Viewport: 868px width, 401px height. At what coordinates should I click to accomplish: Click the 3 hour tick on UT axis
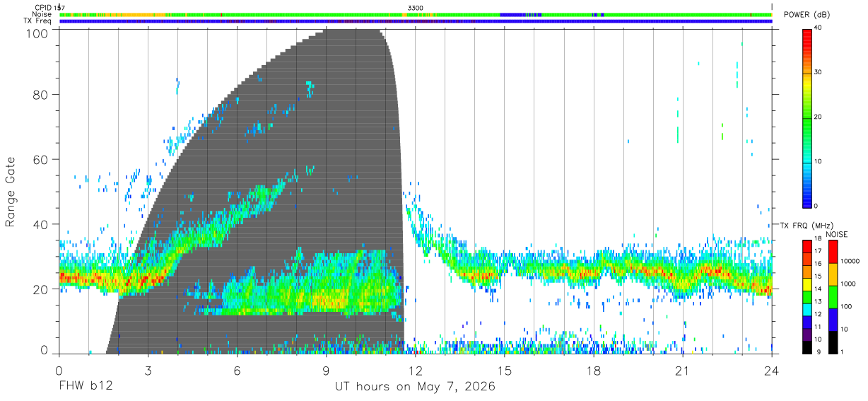click(x=148, y=371)
